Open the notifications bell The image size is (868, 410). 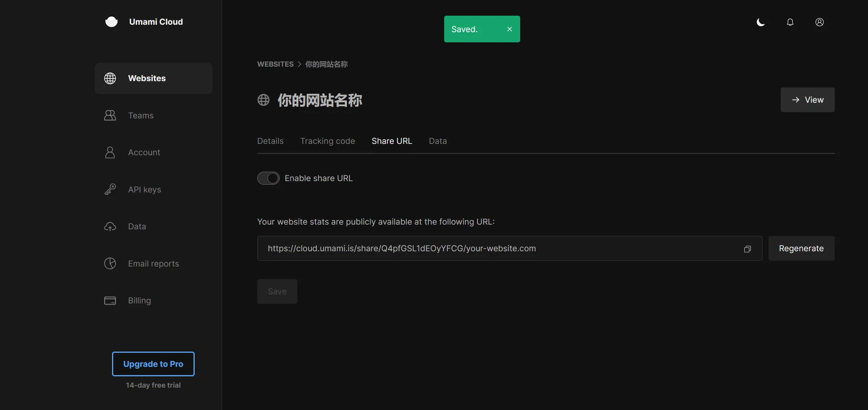click(790, 22)
